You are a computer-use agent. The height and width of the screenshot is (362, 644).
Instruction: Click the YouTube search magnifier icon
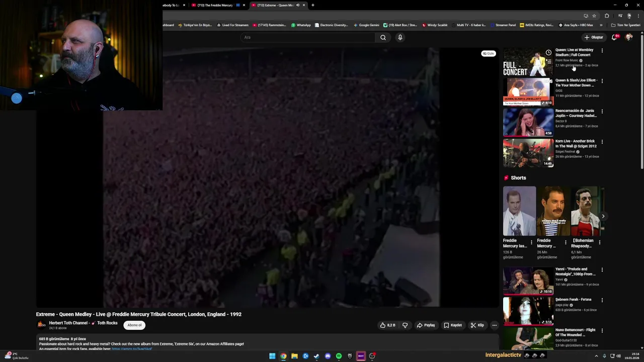pos(383,37)
